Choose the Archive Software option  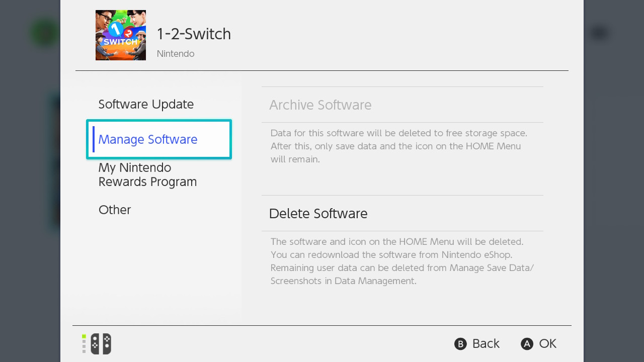click(x=320, y=105)
